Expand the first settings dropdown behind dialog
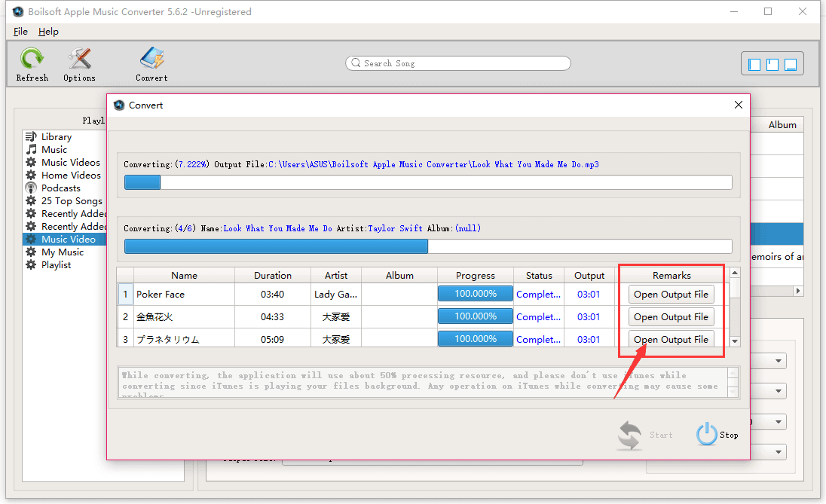826x504 pixels. pyautogui.click(x=778, y=362)
